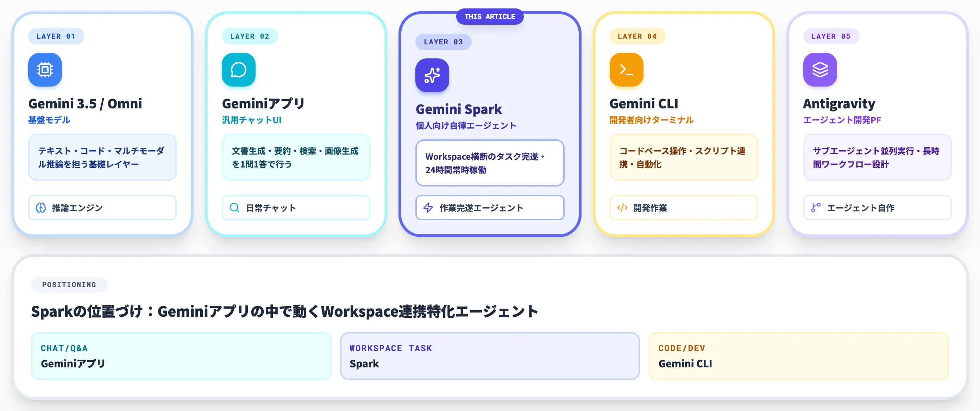The width and height of the screenshot is (980, 411).
Task: Click the code brackets icon beside 開発作業
Action: [x=622, y=208]
